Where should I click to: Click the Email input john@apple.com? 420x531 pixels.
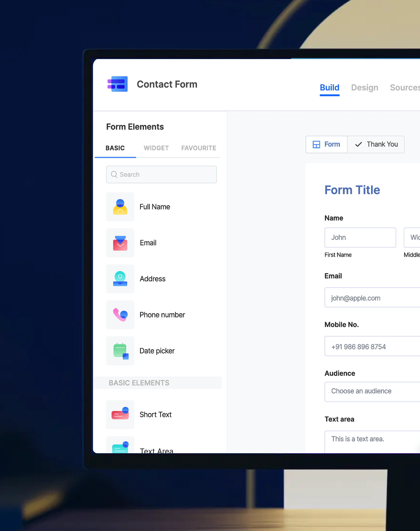click(372, 297)
